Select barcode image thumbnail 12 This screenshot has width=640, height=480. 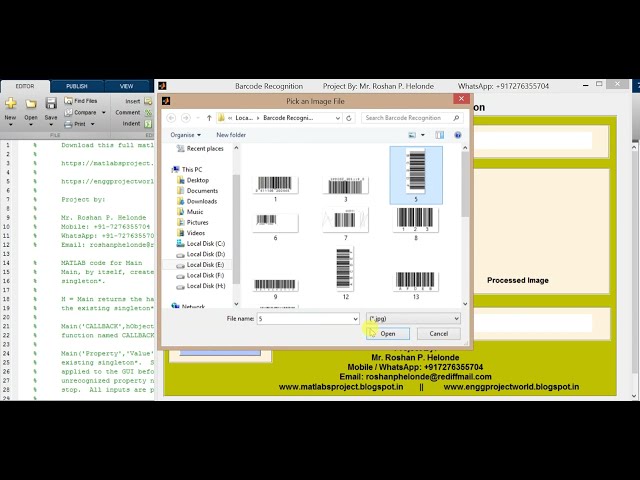tap(345, 269)
